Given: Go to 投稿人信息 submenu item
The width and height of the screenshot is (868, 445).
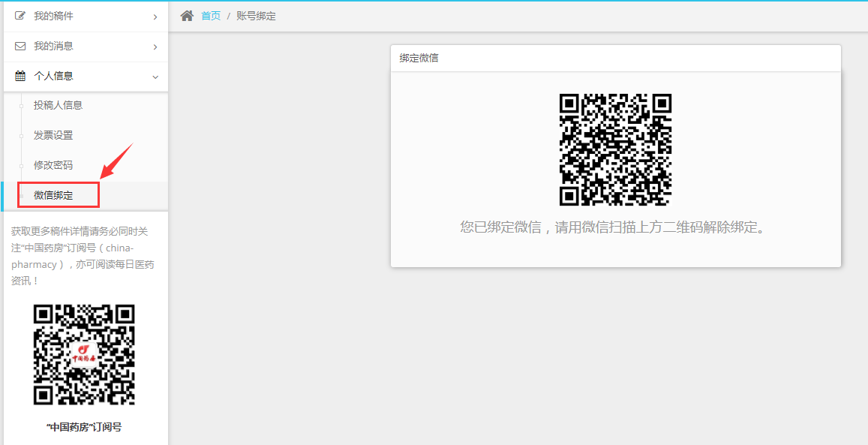Looking at the screenshot, I should click(58, 105).
